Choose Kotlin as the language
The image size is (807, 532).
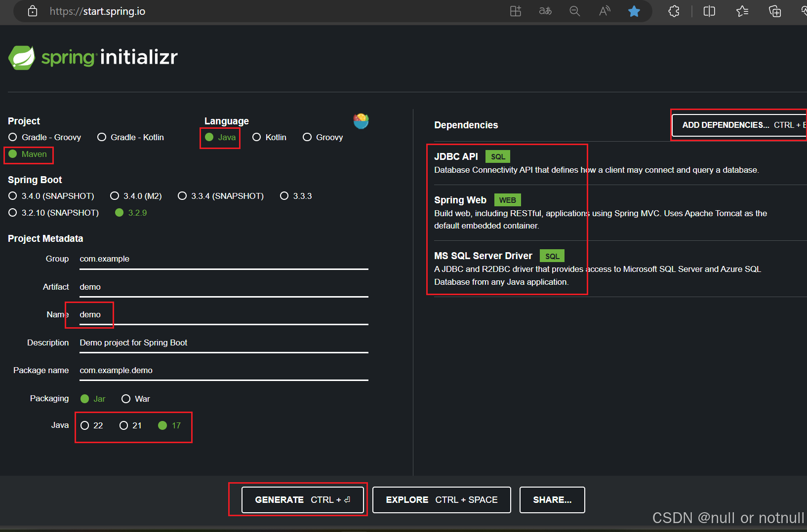point(269,137)
